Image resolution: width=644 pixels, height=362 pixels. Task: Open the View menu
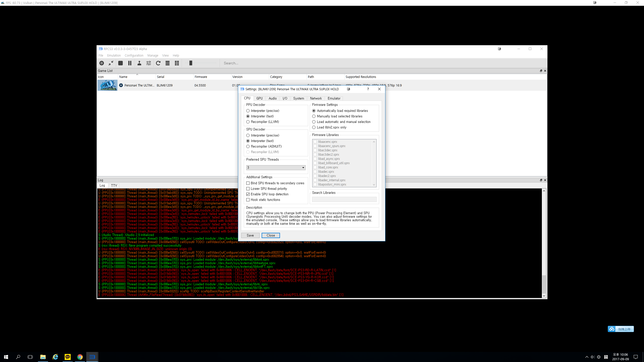[x=166, y=55]
